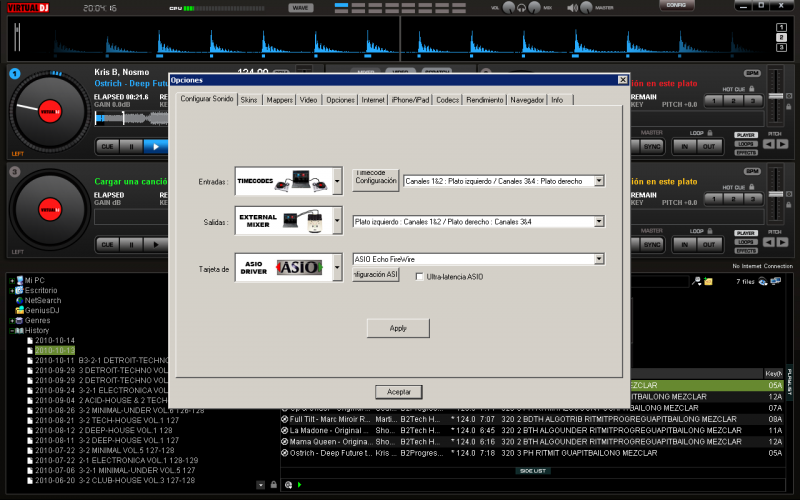This screenshot has width=800, height=500.
Task: Toggle PLAYER panel on the upper-right deck
Action: 746,135
